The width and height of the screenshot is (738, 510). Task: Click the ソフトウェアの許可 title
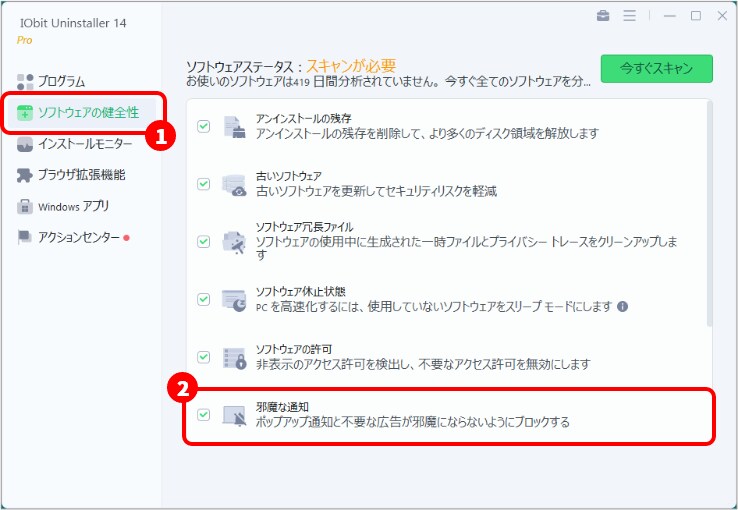294,350
